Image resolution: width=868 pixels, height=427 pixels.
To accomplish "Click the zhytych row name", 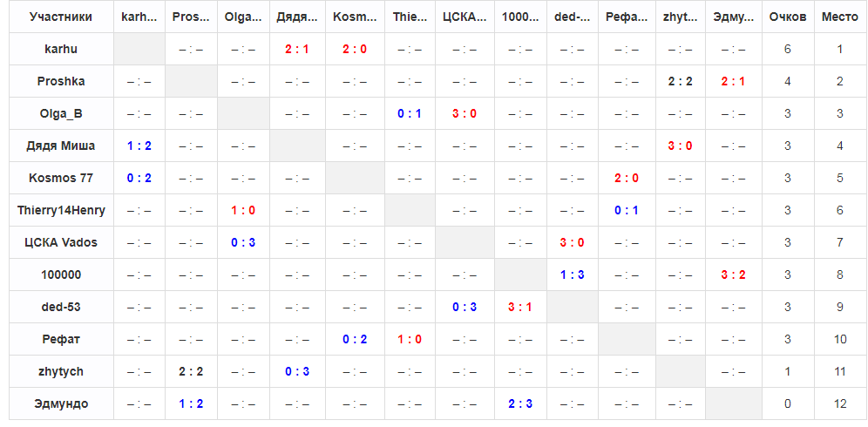I will pyautogui.click(x=61, y=371).
